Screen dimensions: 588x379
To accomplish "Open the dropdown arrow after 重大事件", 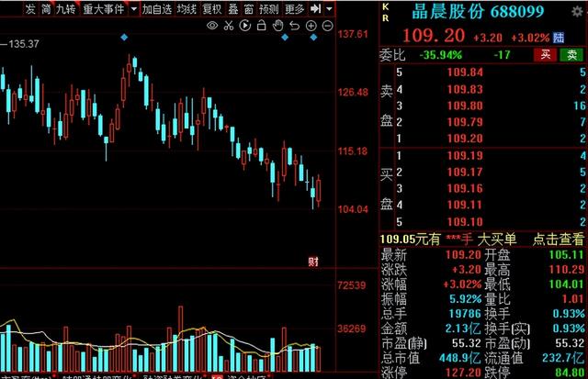I will pyautogui.click(x=133, y=9).
